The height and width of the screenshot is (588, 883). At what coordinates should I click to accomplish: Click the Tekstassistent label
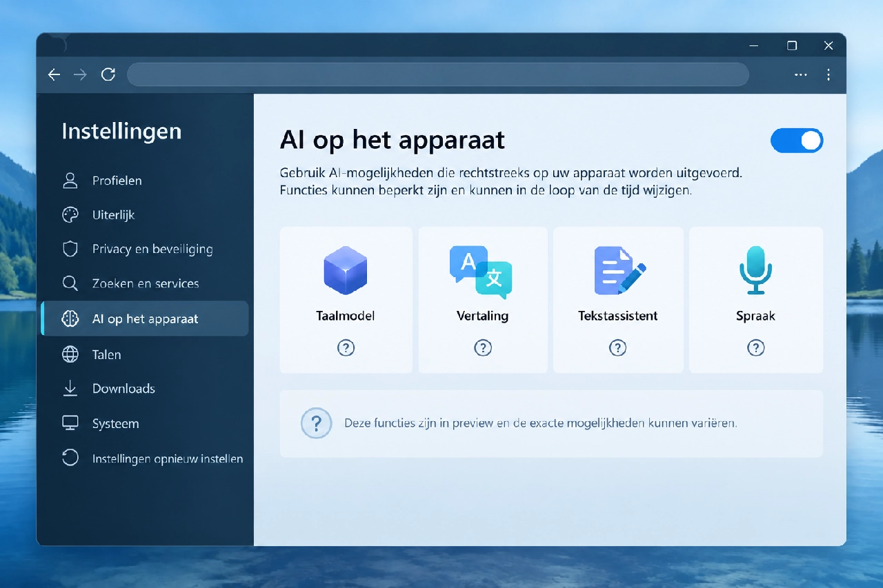618,316
